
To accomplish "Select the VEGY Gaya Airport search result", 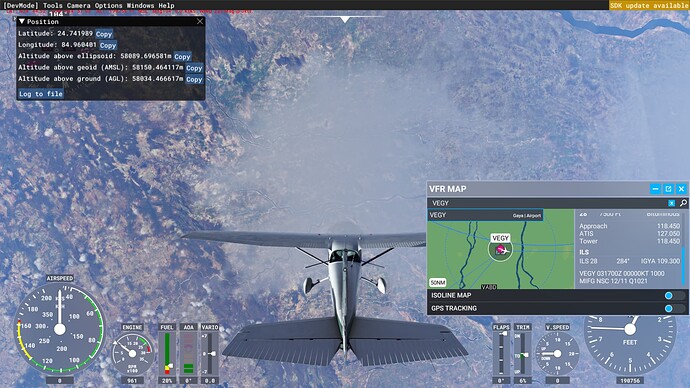I will tap(485, 215).
